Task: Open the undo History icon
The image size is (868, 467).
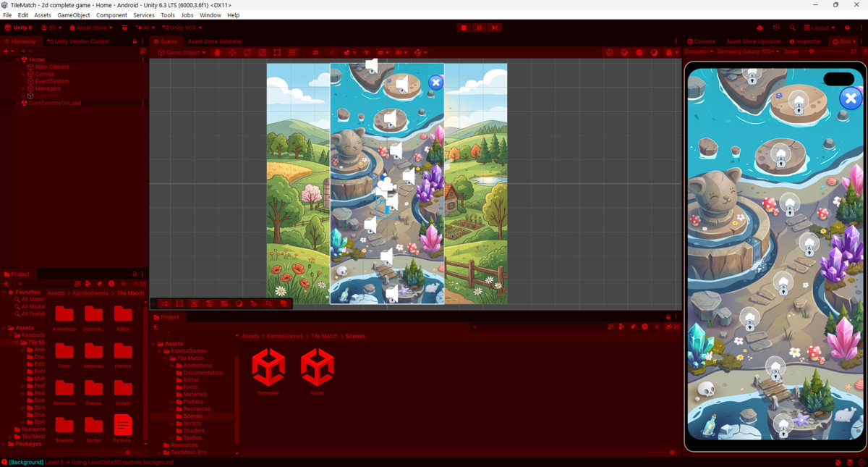Action: [776, 28]
